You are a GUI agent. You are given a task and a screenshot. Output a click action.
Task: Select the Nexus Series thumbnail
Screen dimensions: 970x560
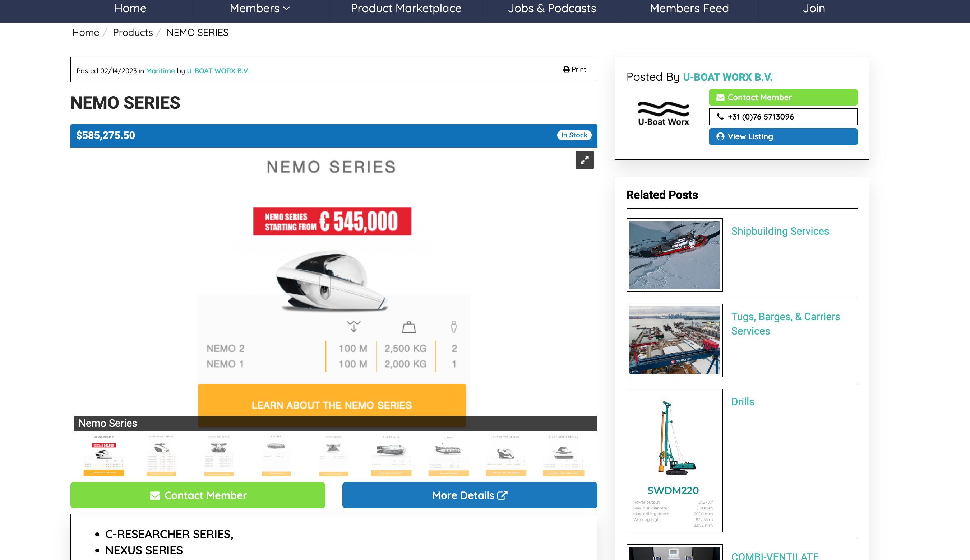pos(333,456)
